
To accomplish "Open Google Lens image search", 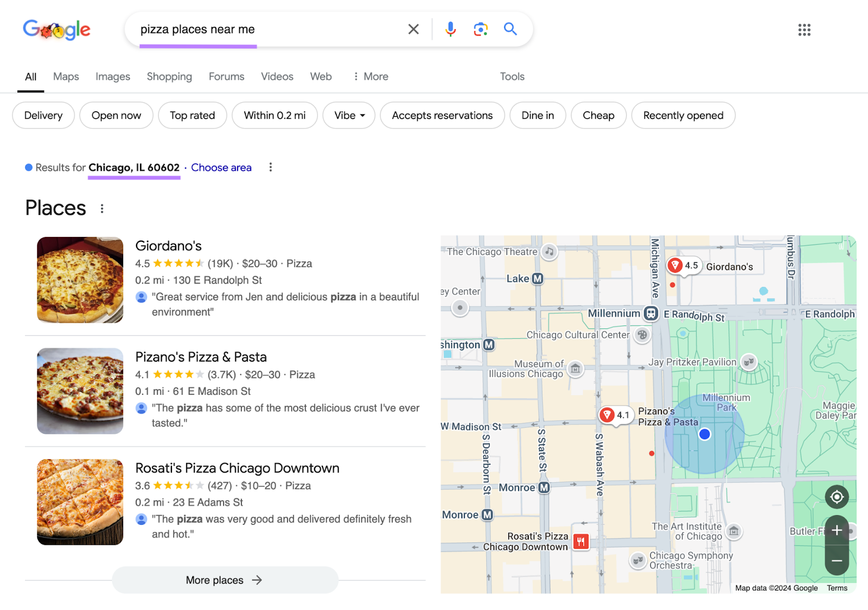I will coord(480,29).
